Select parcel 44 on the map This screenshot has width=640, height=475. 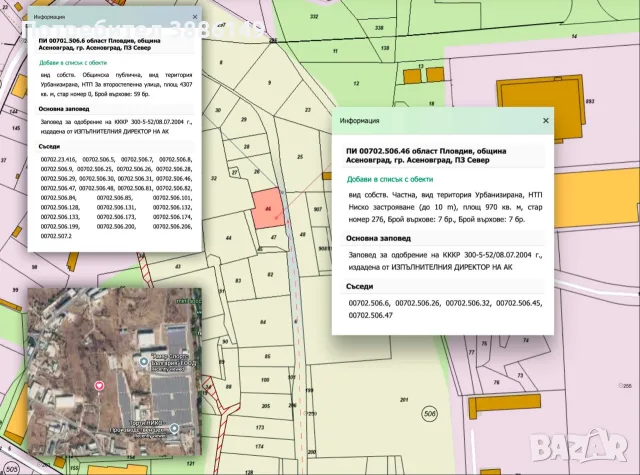[229, 238]
